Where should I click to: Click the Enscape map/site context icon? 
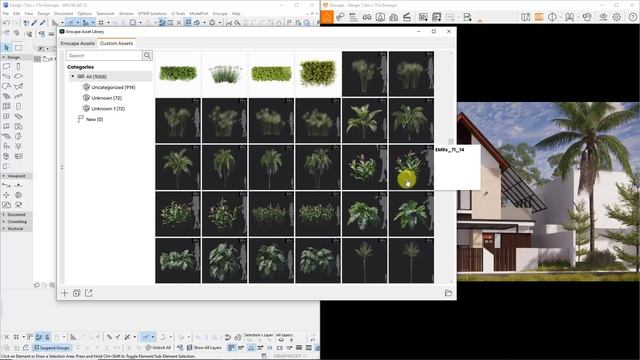(x=526, y=17)
